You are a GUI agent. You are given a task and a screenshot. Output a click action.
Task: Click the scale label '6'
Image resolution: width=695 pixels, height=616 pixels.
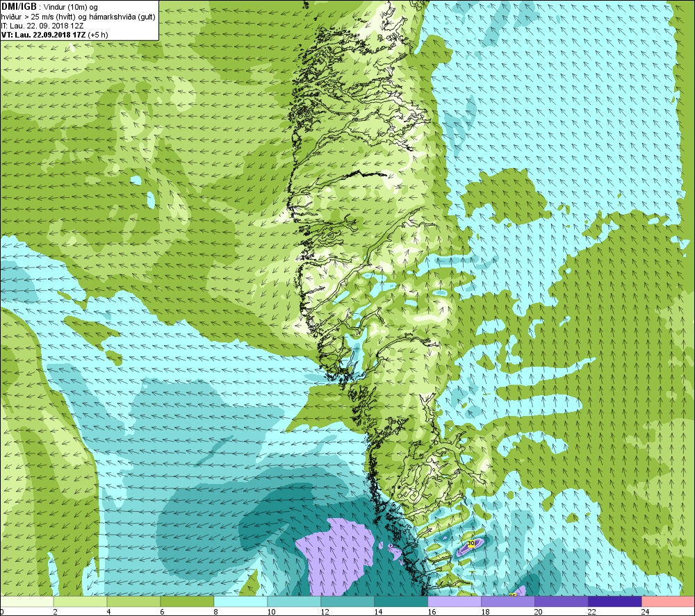point(162,612)
